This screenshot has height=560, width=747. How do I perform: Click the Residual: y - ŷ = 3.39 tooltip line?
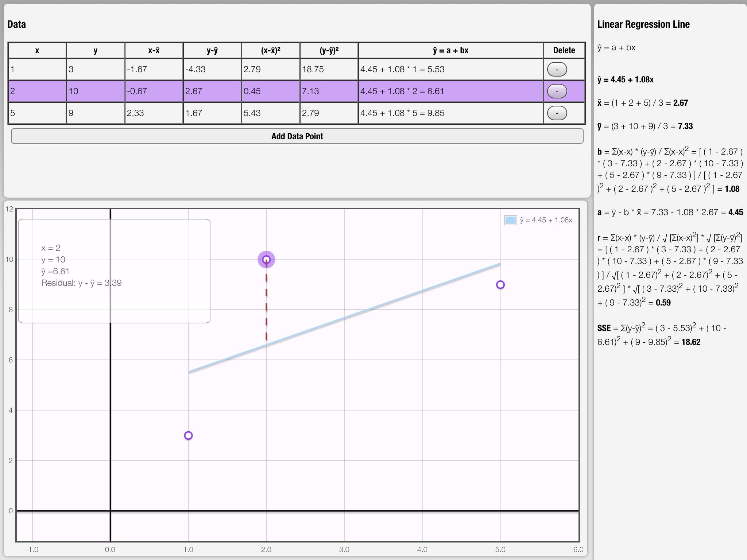(x=81, y=283)
